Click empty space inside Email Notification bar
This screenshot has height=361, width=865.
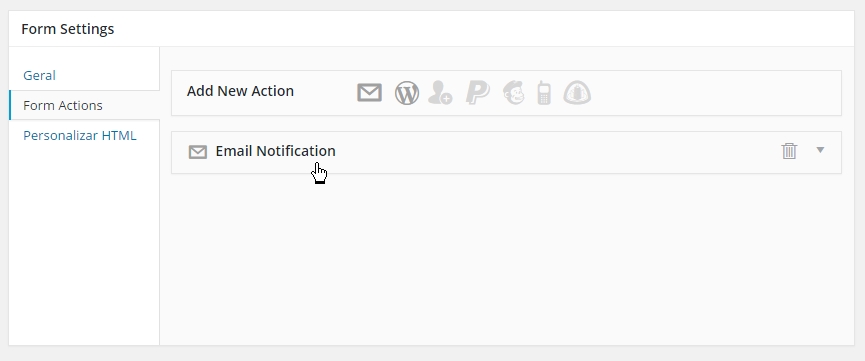tap(552, 152)
